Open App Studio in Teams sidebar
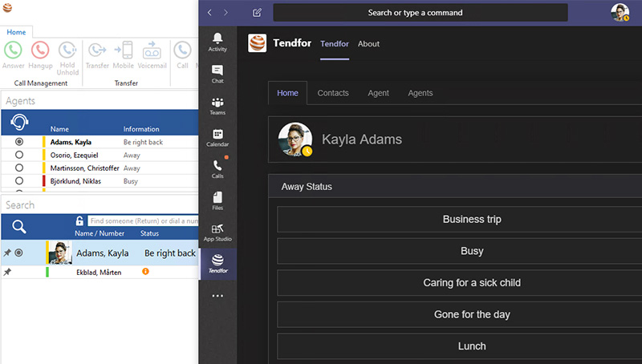This screenshot has width=642, height=364. [217, 233]
